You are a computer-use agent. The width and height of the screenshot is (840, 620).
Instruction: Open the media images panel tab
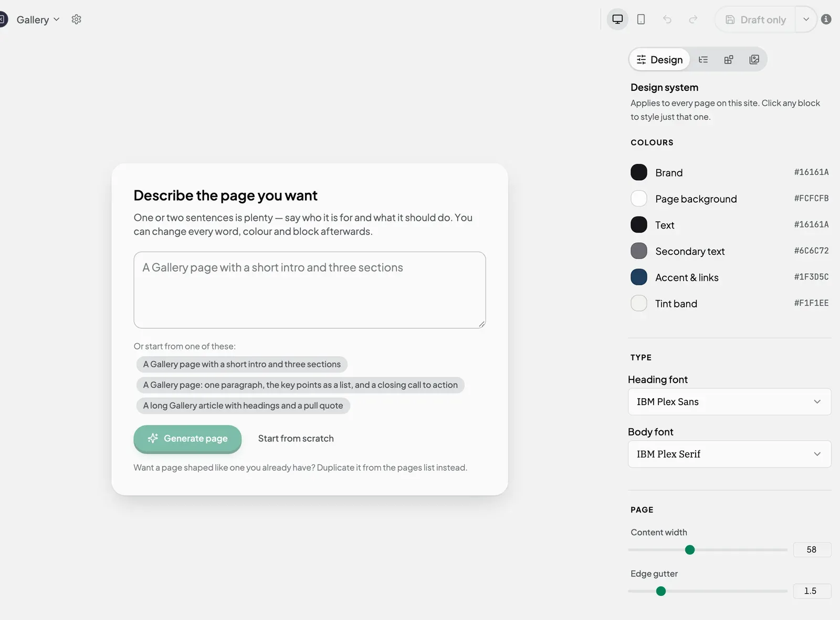(x=754, y=59)
